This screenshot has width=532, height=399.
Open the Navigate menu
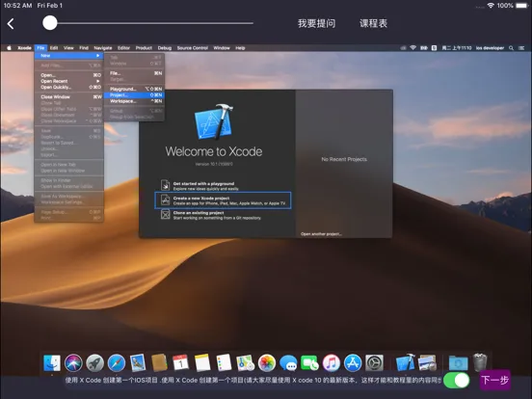pyautogui.click(x=103, y=48)
